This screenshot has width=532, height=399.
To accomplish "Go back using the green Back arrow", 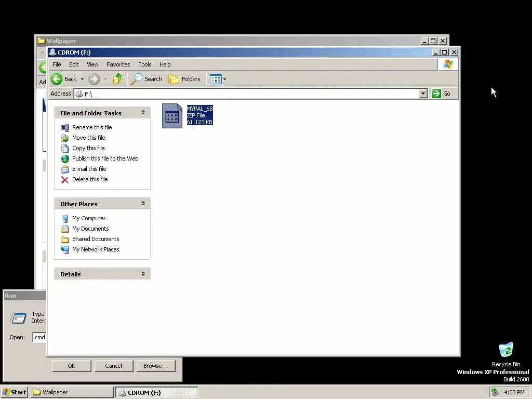I will (x=64, y=79).
